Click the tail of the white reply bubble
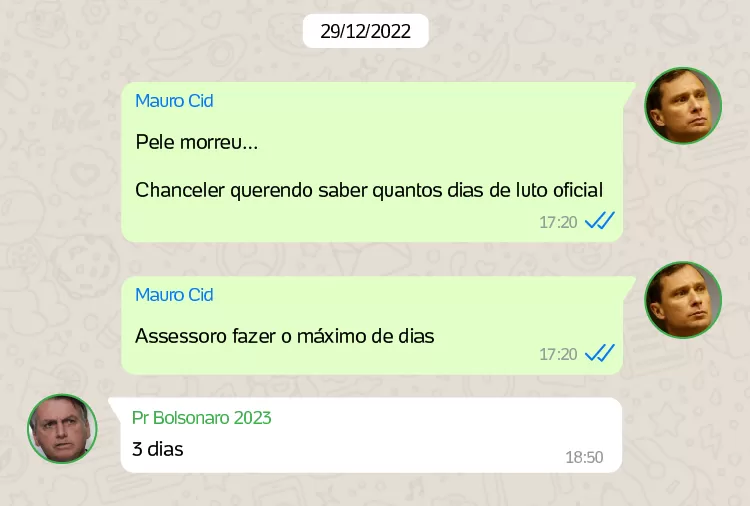 coord(115,404)
